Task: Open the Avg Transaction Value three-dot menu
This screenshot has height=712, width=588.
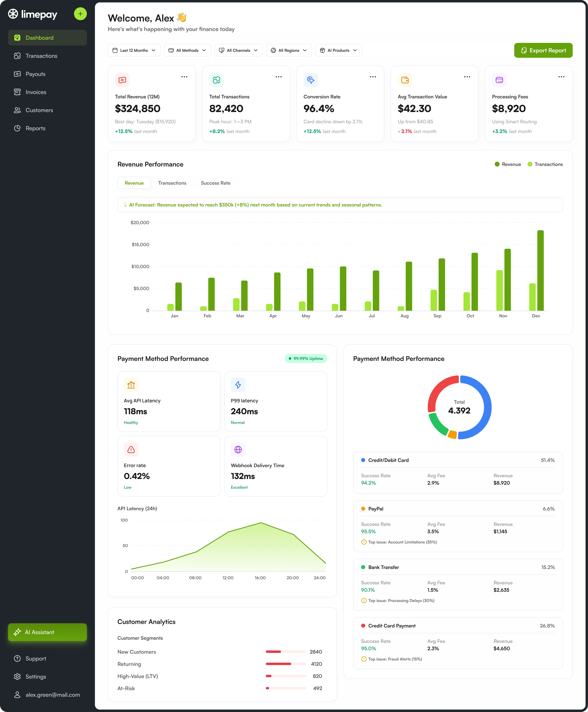Action: (467, 77)
